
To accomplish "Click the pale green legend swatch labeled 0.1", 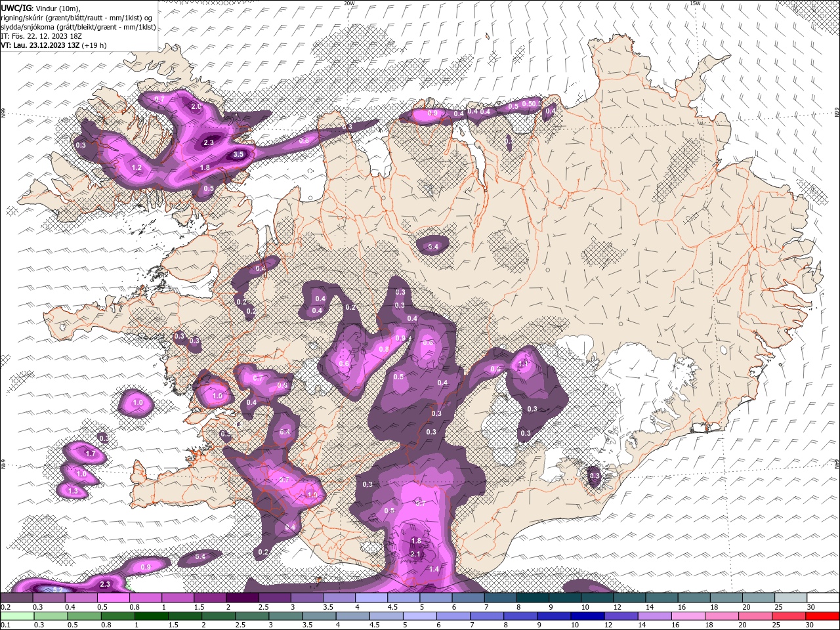I will [x=16, y=616].
